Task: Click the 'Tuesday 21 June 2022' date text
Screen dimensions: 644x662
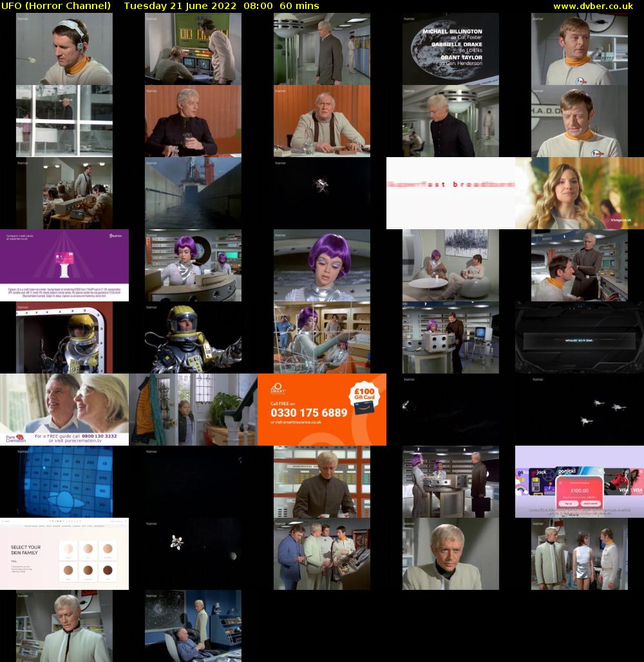Action: click(180, 6)
